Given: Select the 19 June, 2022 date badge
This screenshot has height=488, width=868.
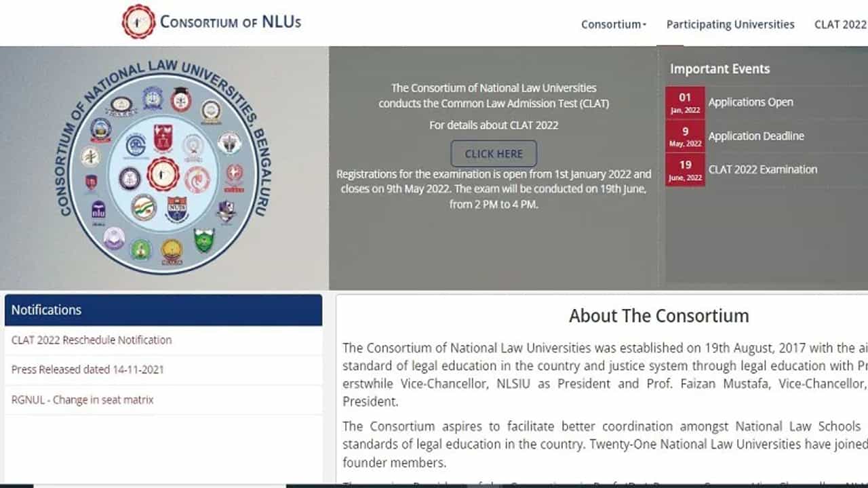Looking at the screenshot, I should pyautogui.click(x=685, y=169).
